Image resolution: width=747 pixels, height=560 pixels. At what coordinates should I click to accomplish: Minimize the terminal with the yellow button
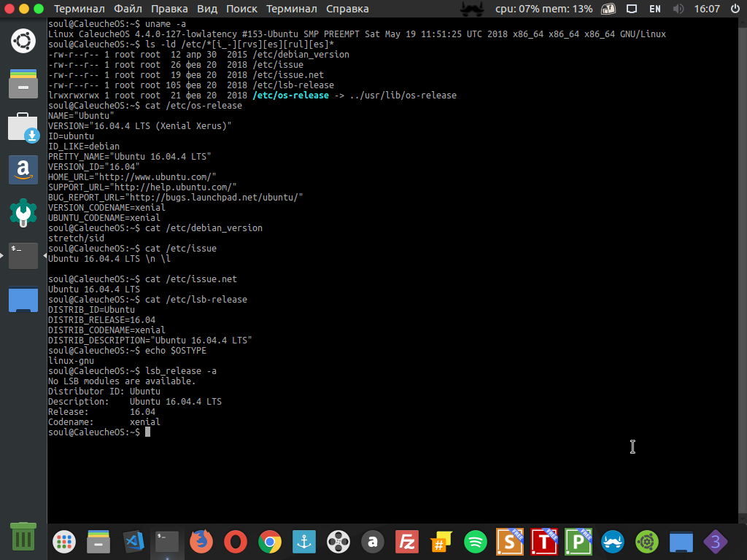pyautogui.click(x=24, y=9)
